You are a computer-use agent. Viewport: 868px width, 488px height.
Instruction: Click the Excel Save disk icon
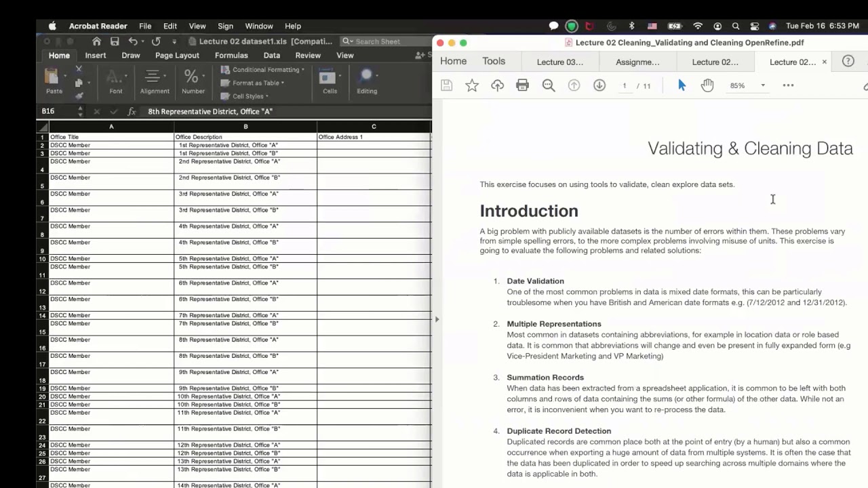coord(115,41)
